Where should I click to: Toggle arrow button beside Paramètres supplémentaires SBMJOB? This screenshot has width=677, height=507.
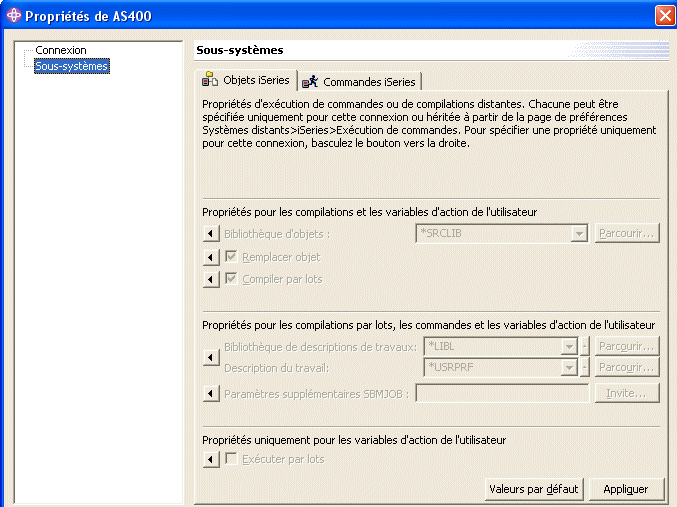pos(211,393)
